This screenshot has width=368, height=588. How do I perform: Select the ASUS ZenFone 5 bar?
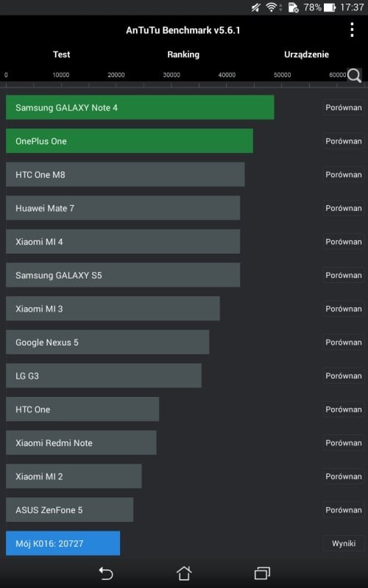[69, 509]
